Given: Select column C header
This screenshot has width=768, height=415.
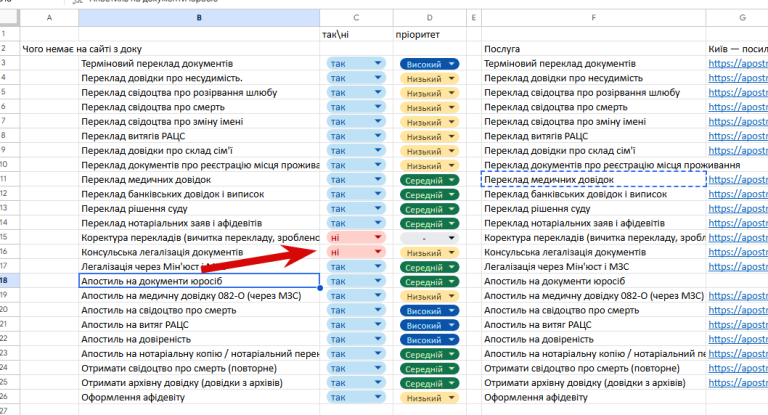Looking at the screenshot, I should coord(356,18).
